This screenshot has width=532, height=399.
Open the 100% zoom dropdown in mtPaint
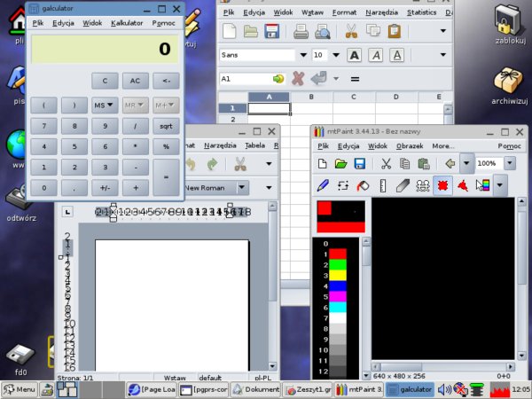click(510, 163)
